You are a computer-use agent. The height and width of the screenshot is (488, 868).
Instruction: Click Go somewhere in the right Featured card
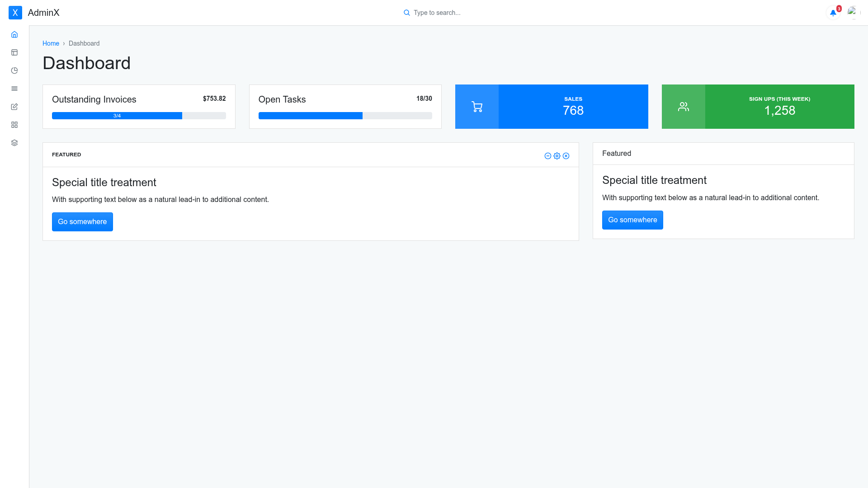click(x=632, y=220)
